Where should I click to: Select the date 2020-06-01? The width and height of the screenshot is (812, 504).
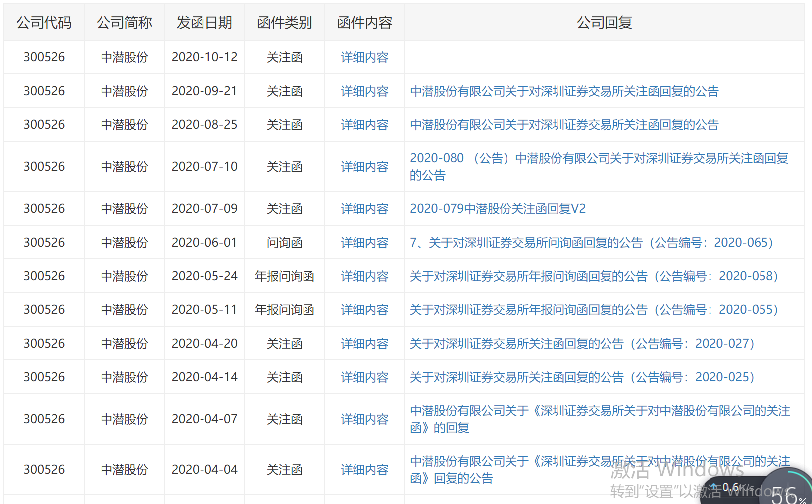(x=204, y=243)
